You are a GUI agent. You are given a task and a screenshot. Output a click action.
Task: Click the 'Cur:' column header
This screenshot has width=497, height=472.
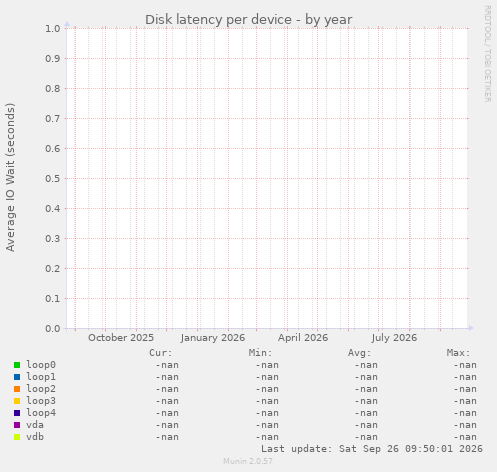tap(161, 353)
